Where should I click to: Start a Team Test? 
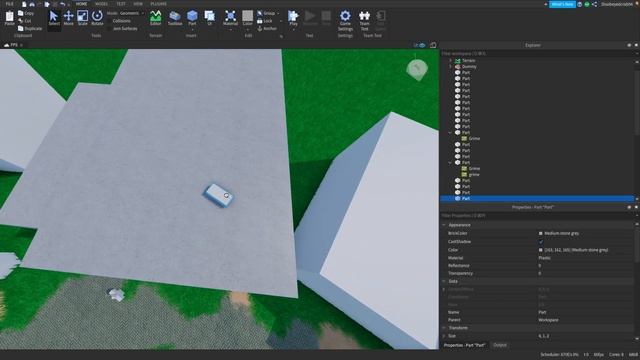pyautogui.click(x=364, y=20)
